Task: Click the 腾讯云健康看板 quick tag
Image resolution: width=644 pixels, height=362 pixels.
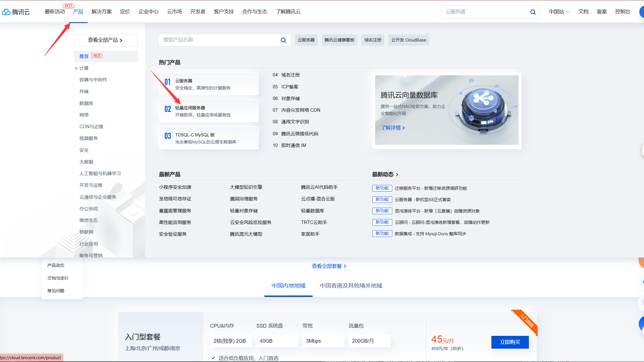Action: coord(339,40)
